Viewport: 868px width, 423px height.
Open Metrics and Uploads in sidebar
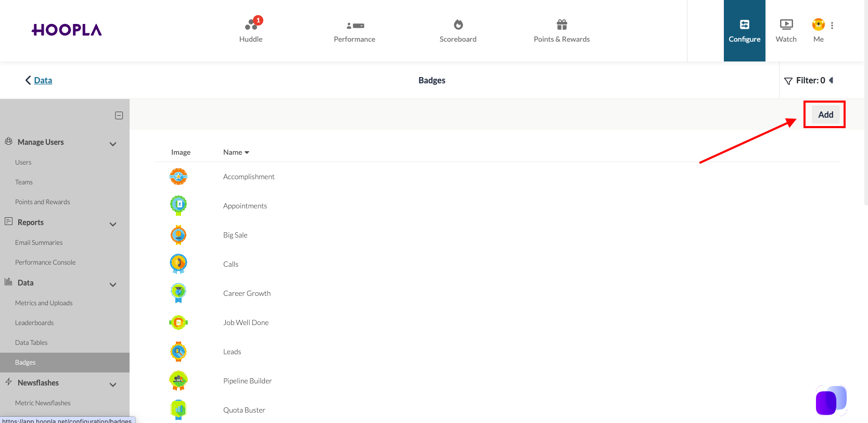coord(44,303)
